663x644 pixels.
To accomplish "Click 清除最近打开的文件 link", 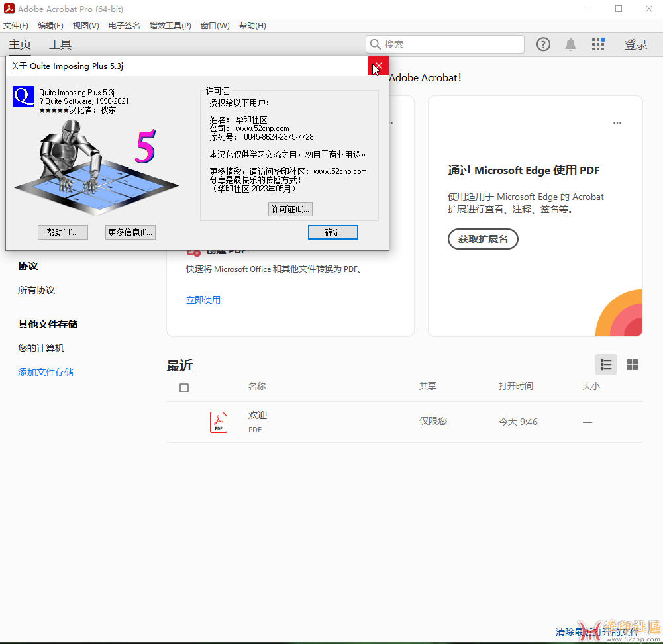I will 597,632.
